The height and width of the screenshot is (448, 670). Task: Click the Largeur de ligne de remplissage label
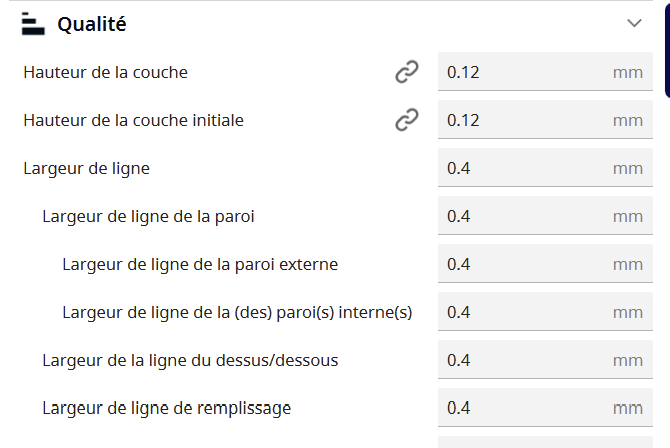click(167, 408)
